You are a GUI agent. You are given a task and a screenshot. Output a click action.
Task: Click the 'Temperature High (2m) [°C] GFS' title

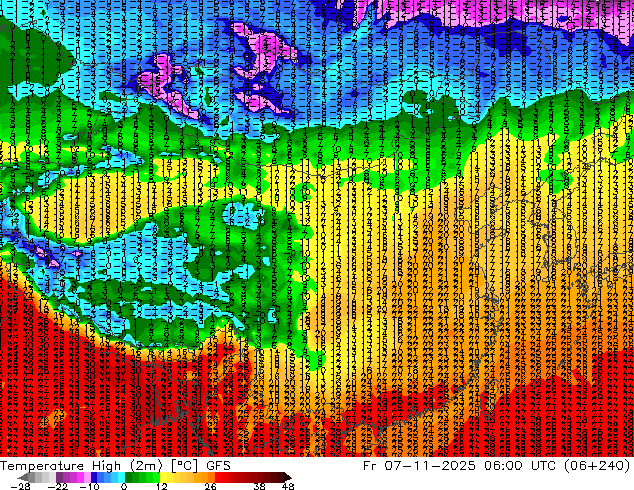[x=115, y=466]
